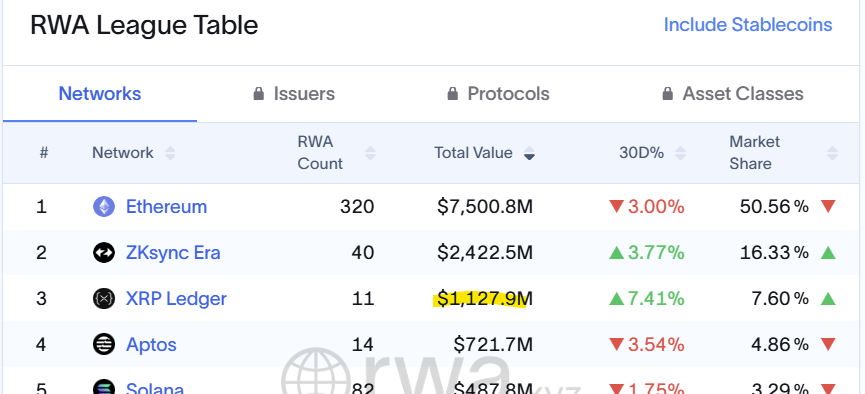The width and height of the screenshot is (865, 394).
Task: Open the Ethereum network link
Action: point(167,207)
